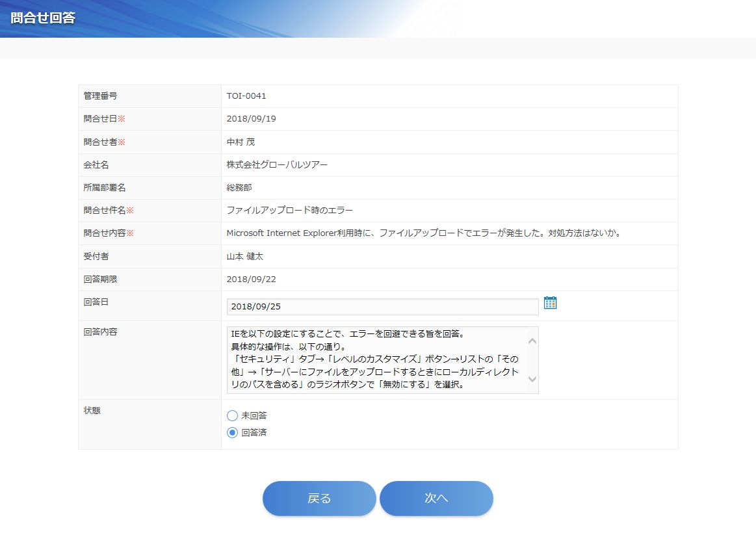This screenshot has height=533, width=756.
Task: Click the scroll down arrow in 回答内容
Action: click(x=532, y=379)
